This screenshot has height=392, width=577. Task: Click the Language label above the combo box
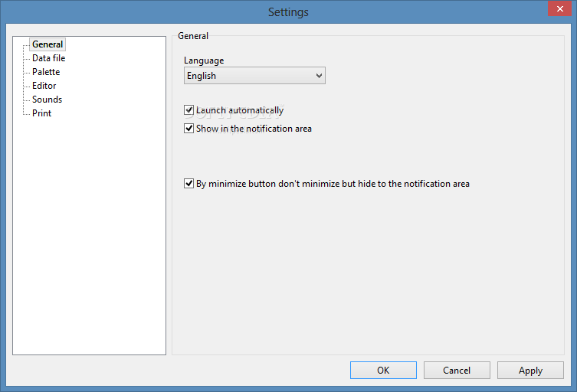tap(204, 60)
